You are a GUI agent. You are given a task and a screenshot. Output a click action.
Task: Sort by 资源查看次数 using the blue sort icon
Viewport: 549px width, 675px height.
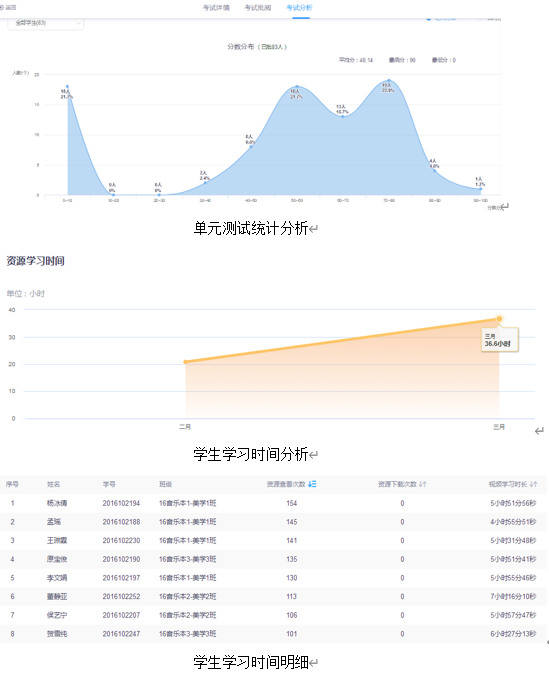tap(312, 484)
